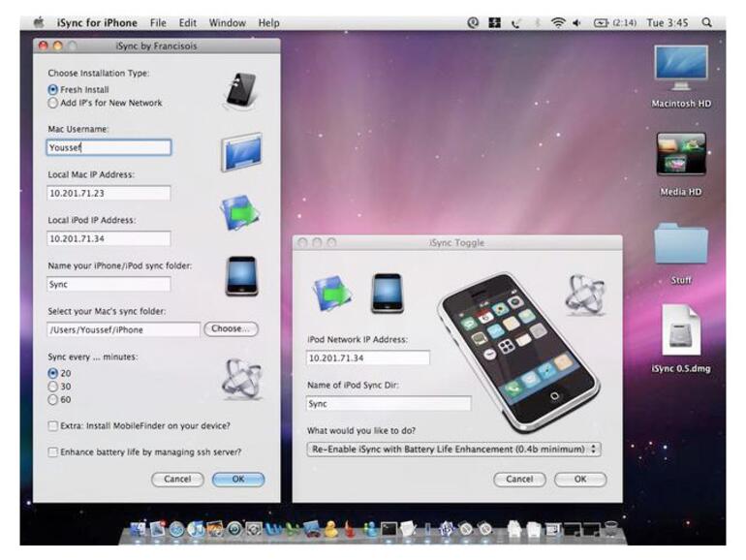Image resolution: width=746 pixels, height=560 pixels.
Task: Open the File menu
Action: click(158, 23)
